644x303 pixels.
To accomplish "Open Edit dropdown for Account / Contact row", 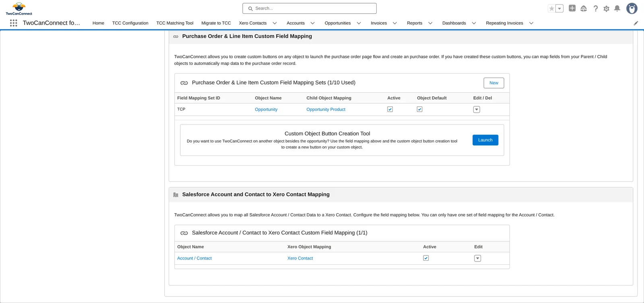I will [x=477, y=258].
